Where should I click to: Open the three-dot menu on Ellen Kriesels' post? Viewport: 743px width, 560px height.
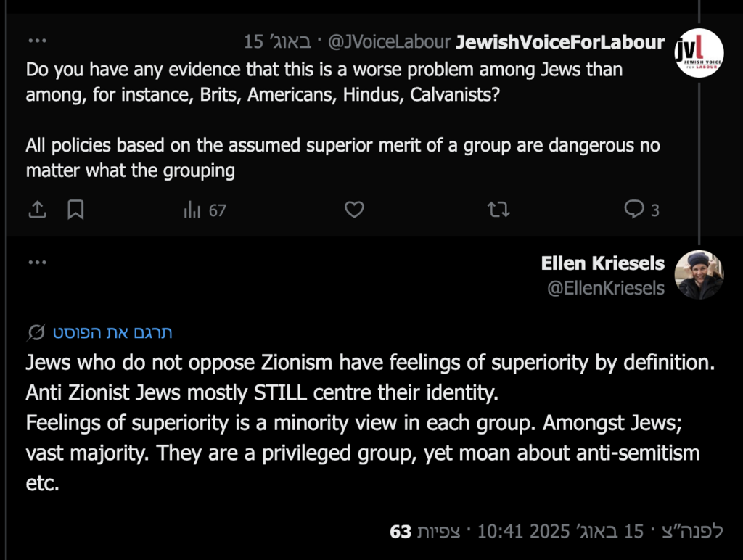tap(37, 263)
